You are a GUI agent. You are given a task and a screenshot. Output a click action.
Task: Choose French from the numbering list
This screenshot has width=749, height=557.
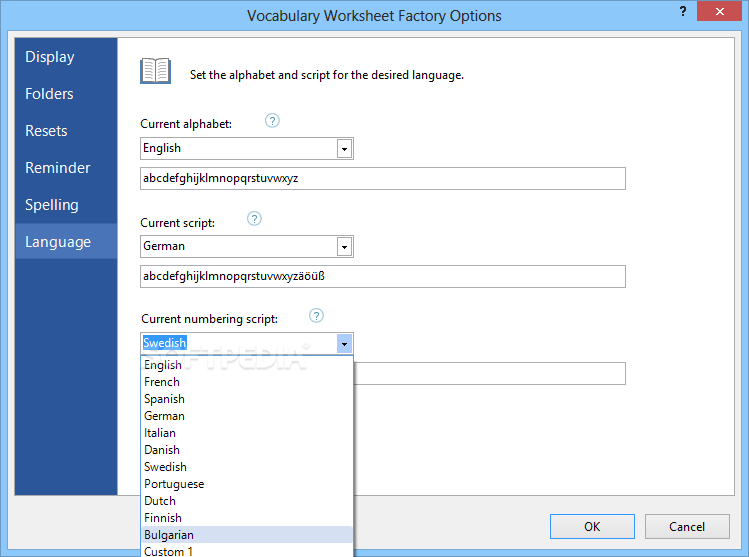(247, 382)
